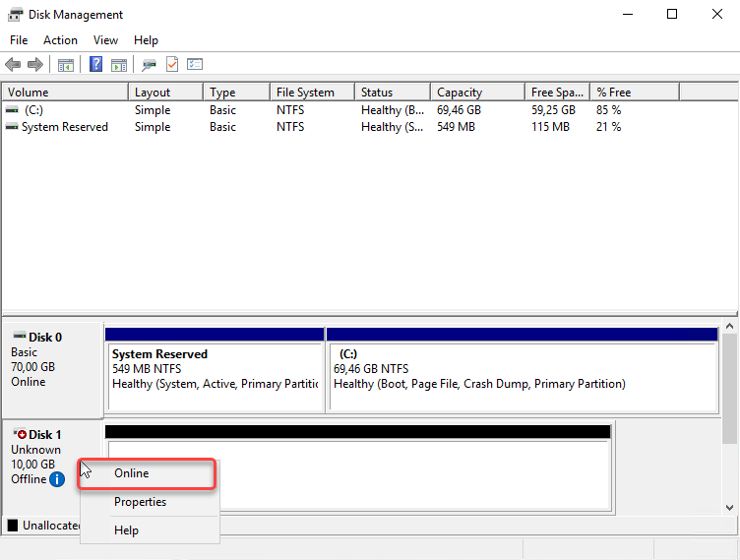This screenshot has height=560, width=740.
Task: Click the Back arrow toolbar icon
Action: point(13,65)
